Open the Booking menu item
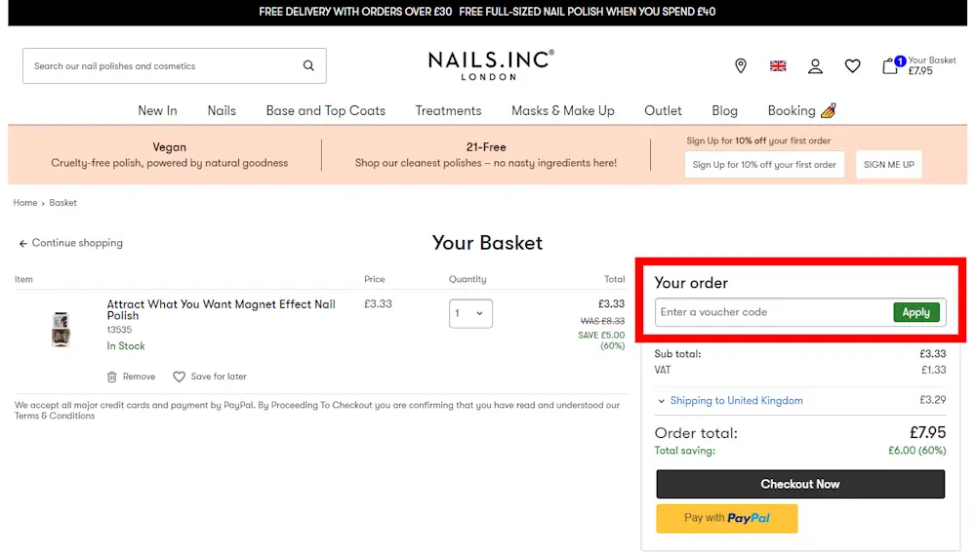Image resolution: width=976 pixels, height=560 pixels. 792,111
